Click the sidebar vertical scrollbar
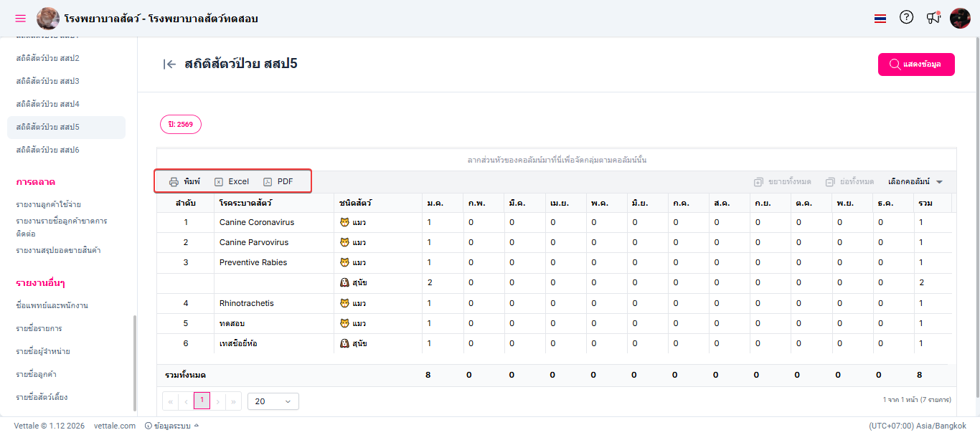980x435 pixels. (134, 362)
